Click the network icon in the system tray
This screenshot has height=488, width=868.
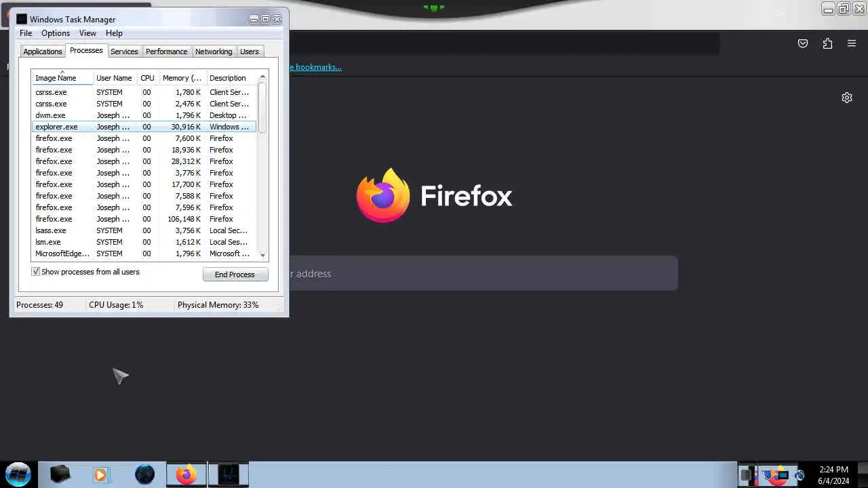[x=783, y=475]
